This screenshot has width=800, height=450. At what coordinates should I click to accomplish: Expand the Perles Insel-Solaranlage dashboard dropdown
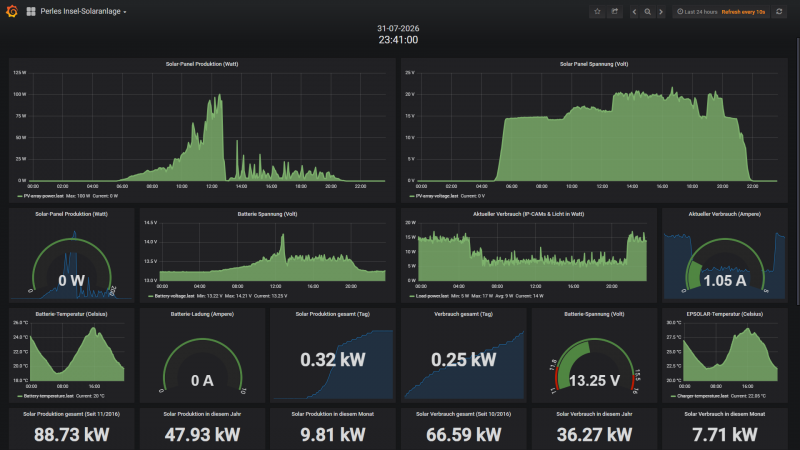[83, 11]
